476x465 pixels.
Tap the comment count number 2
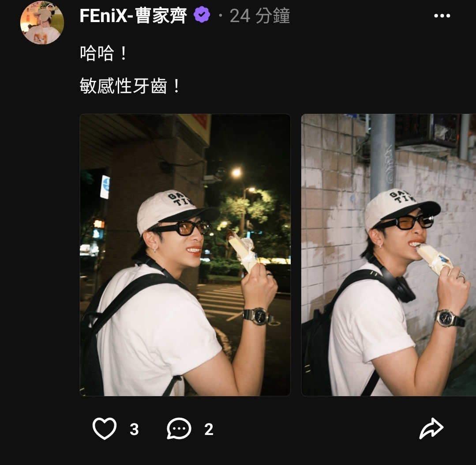209,429
